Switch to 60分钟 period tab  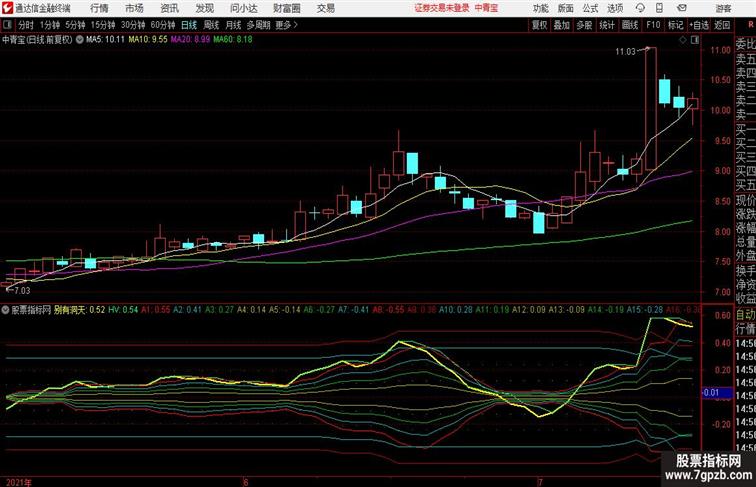click(162, 25)
